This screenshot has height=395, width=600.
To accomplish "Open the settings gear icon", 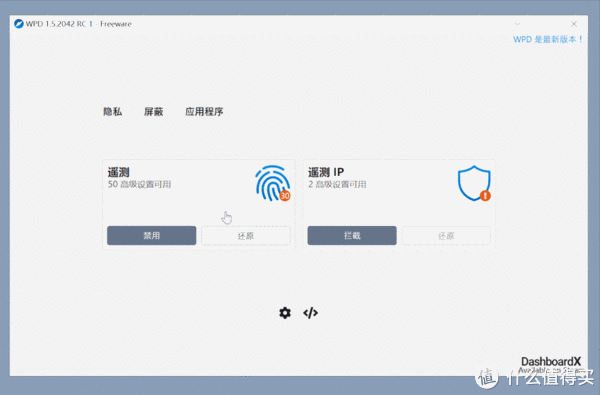I will coord(285,313).
